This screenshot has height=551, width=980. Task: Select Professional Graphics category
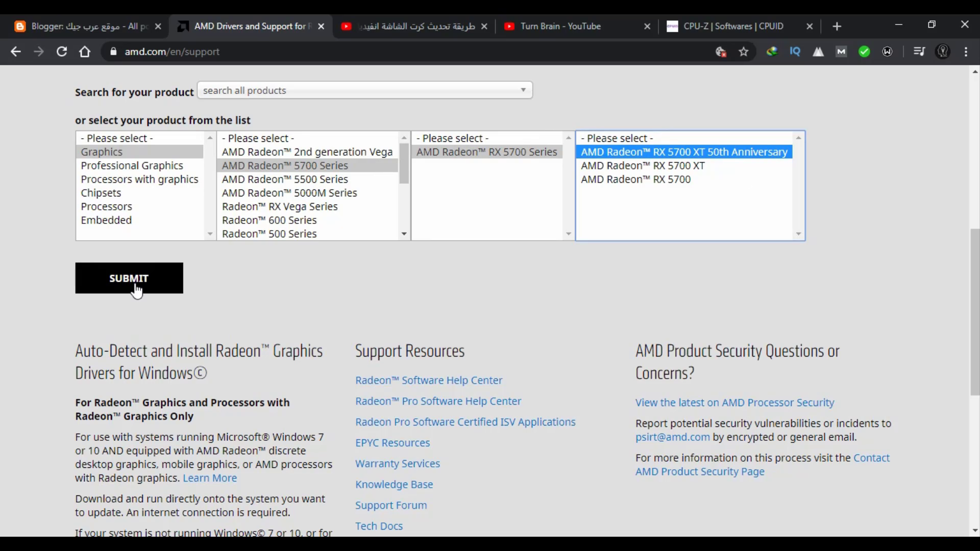click(139, 166)
